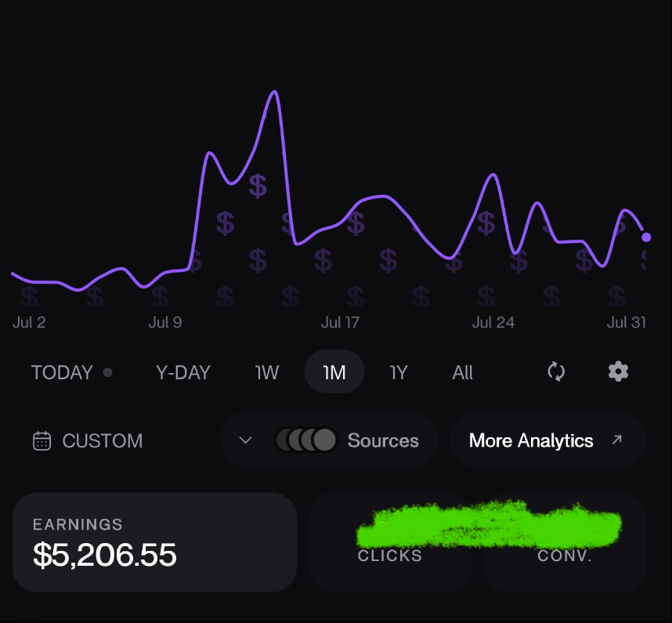The image size is (672, 623).
Task: Click the Jul 24 axis label
Action: (x=493, y=322)
